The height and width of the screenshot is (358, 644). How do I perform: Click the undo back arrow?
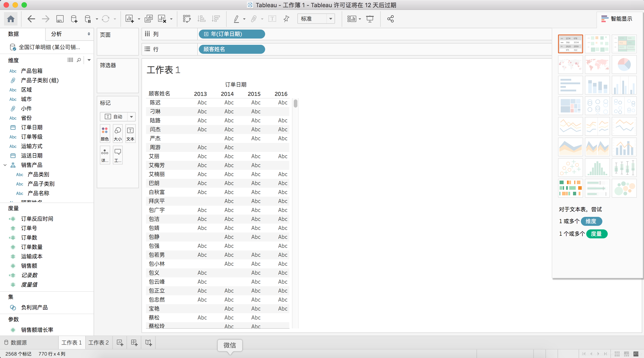[x=31, y=19]
